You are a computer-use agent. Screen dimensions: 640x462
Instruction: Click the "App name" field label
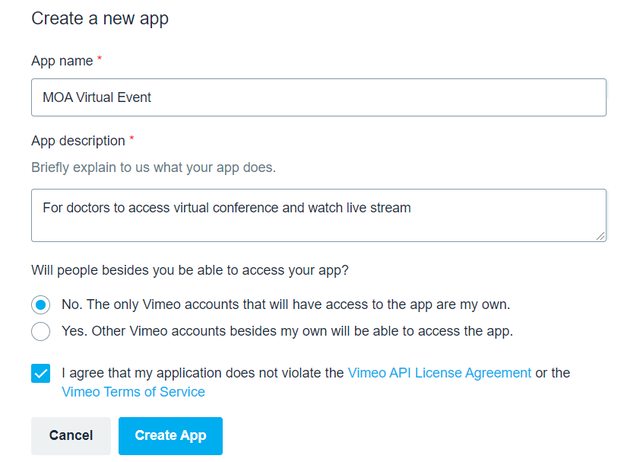[x=61, y=61]
